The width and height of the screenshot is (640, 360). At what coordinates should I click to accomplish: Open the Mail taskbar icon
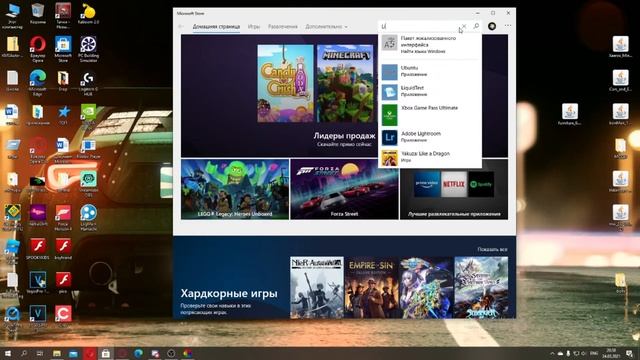(73, 353)
